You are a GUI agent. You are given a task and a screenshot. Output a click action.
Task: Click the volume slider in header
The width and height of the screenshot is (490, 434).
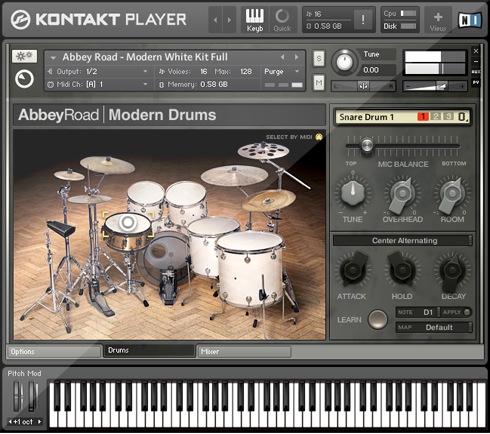tap(435, 86)
